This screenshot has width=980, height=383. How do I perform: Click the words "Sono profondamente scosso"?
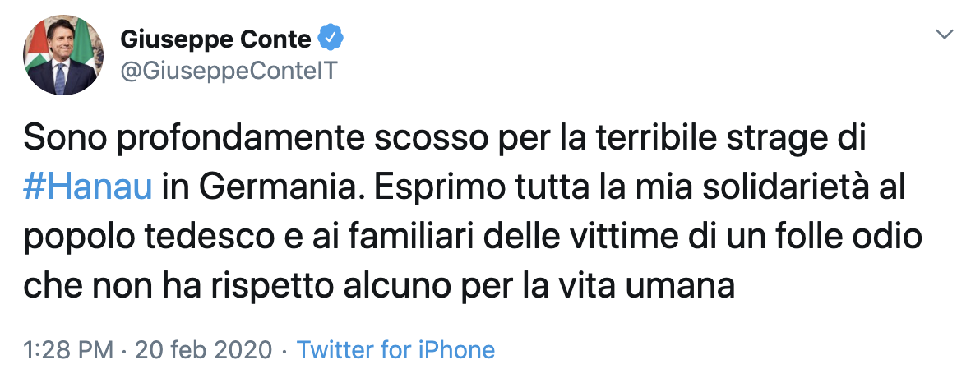[x=204, y=139]
